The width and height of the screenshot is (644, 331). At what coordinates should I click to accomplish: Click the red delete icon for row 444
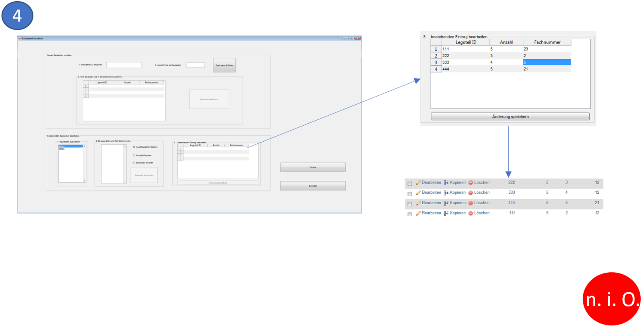(x=471, y=203)
